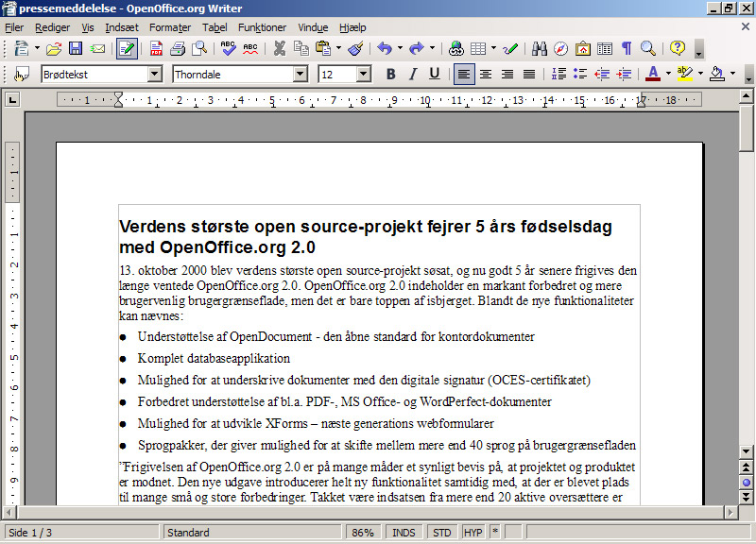Open the Funktioner menu
The height and width of the screenshot is (544, 756).
pos(263,27)
